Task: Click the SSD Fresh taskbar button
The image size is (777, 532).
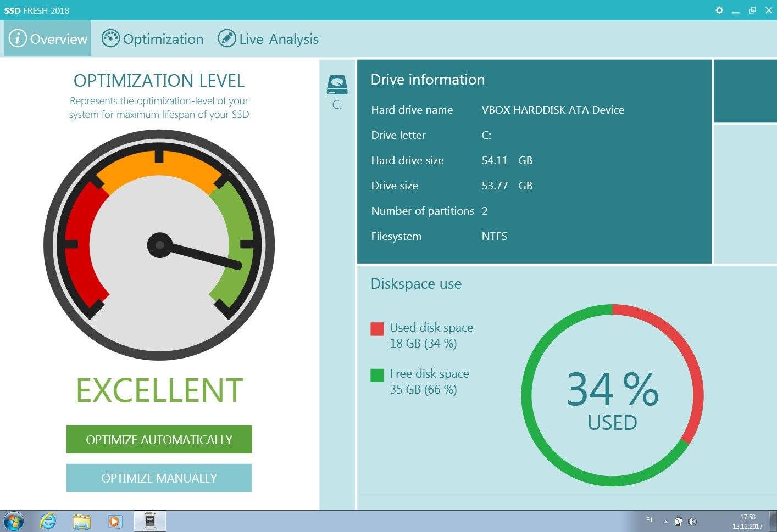Action: (x=150, y=521)
